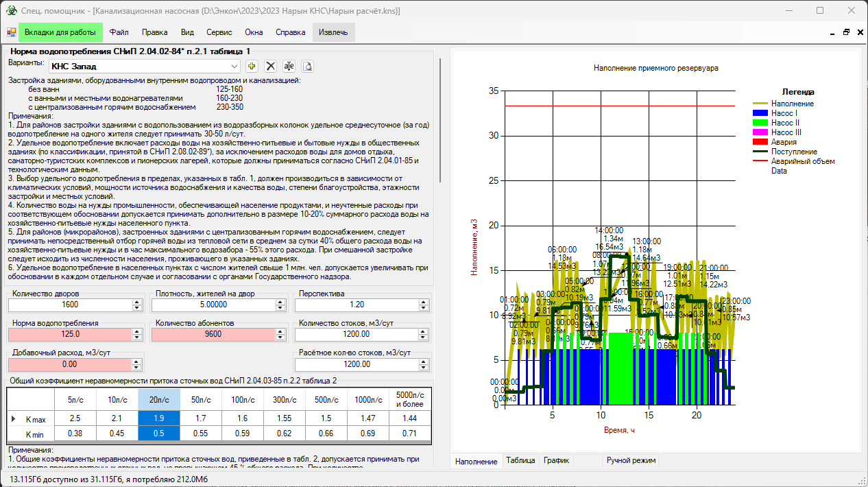Viewport: 868px width, 487px height.
Task: Click the green Вкладки для работы button
Action: 60,32
